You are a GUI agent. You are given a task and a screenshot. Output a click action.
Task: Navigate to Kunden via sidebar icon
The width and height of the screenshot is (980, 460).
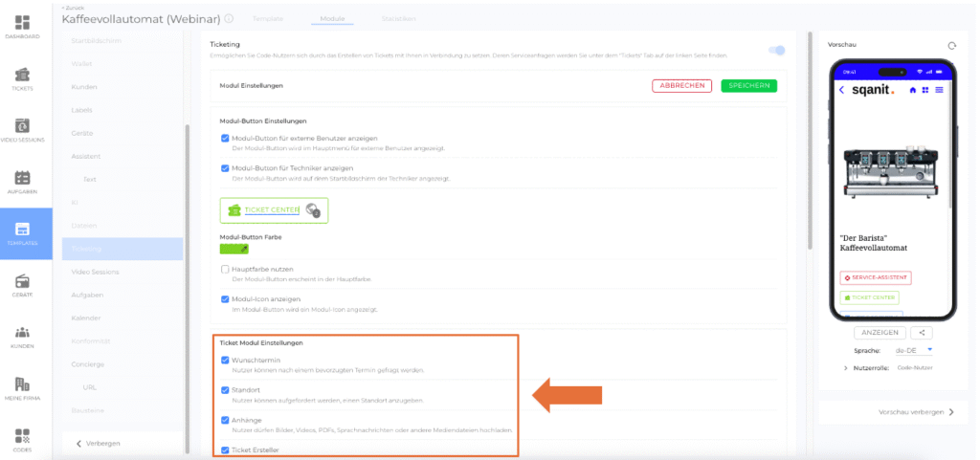coord(22,333)
